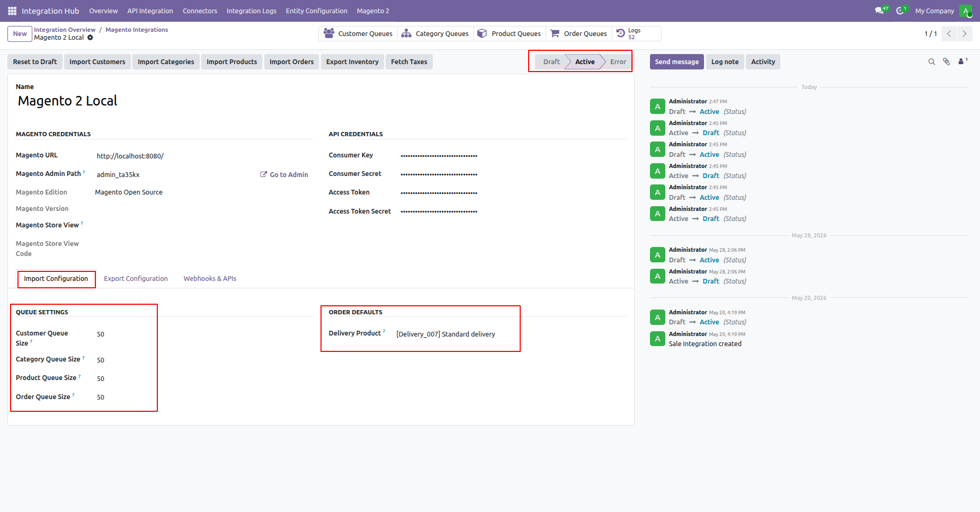Open the Integration Logs menu

[x=251, y=11]
